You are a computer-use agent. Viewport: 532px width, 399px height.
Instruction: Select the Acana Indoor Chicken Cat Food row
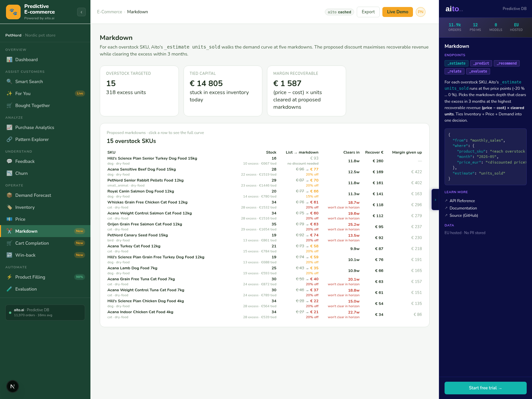pos(265,315)
